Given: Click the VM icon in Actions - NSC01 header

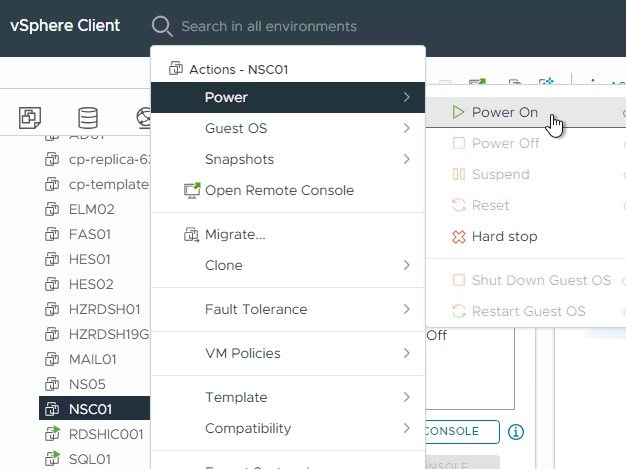Looking at the screenshot, I should tap(176, 68).
